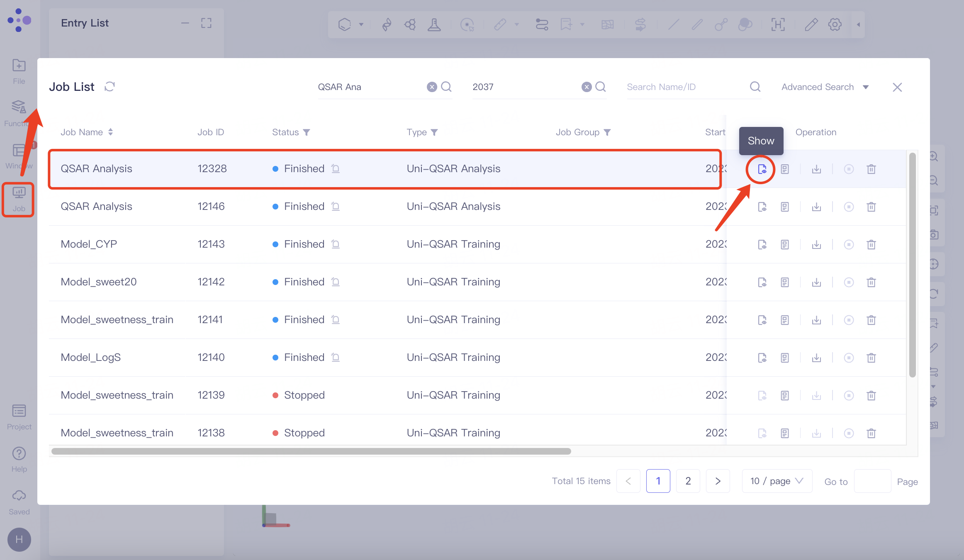Toggle Job Name sort order
The height and width of the screenshot is (560, 964).
pos(110,132)
